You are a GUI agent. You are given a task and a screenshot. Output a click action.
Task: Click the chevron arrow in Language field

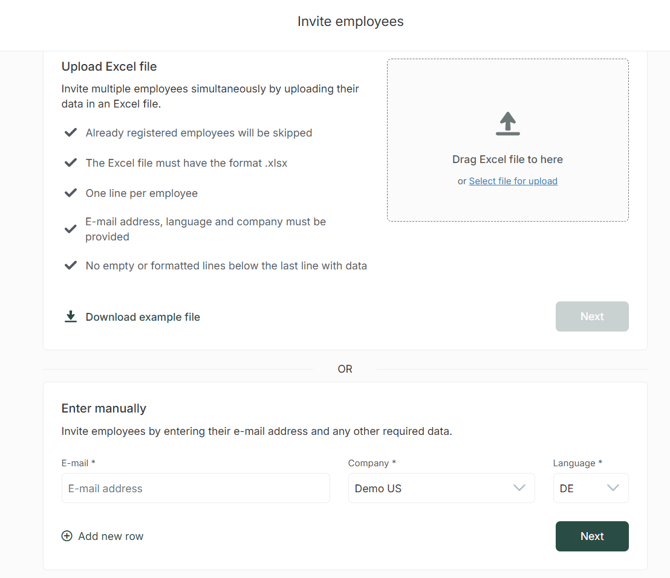pos(613,488)
